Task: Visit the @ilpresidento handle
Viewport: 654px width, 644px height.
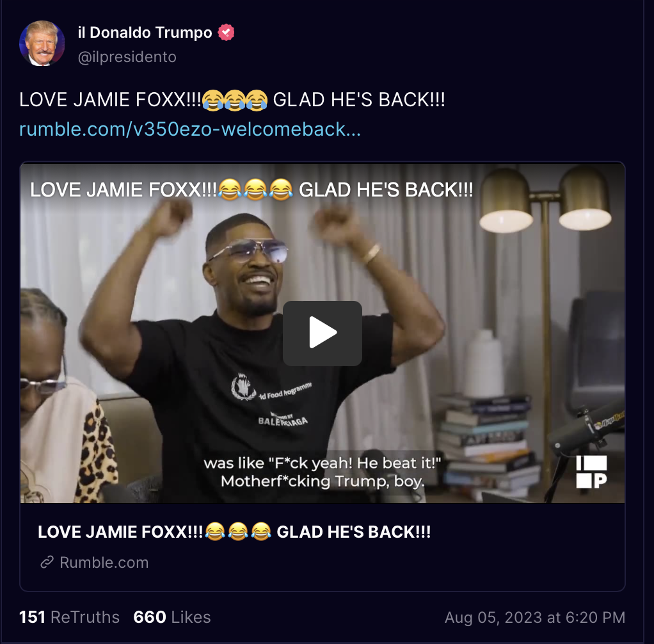Action: pos(127,57)
